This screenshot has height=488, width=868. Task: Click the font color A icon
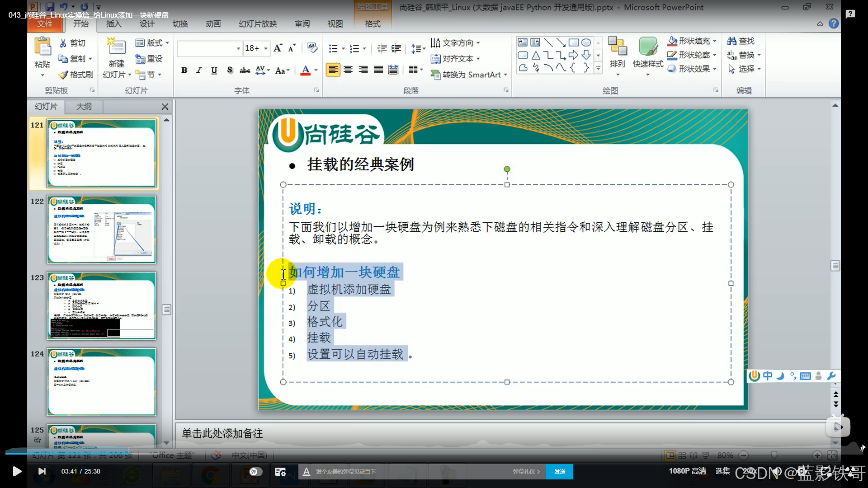(306, 70)
